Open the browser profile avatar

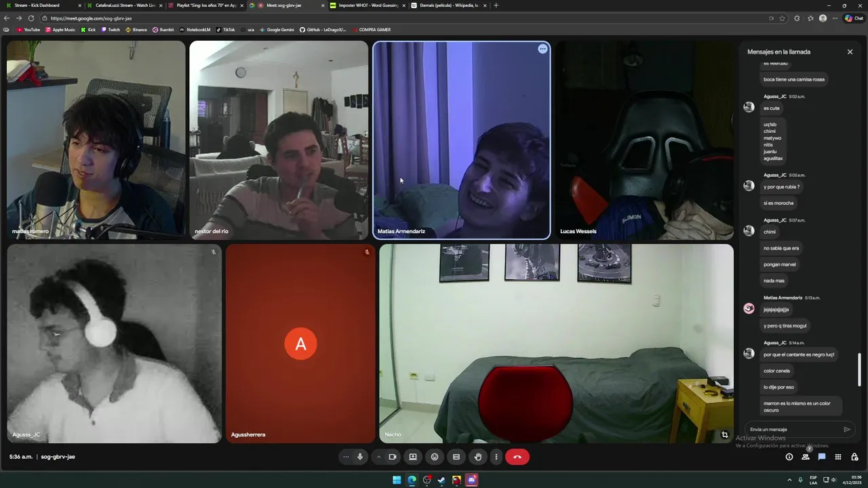coord(823,18)
